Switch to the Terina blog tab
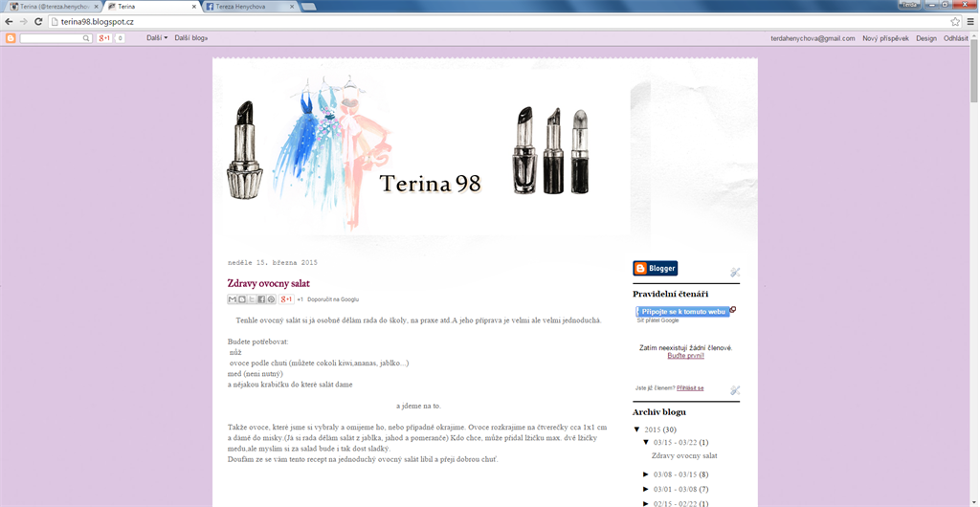The height and width of the screenshot is (507, 980). click(150, 7)
